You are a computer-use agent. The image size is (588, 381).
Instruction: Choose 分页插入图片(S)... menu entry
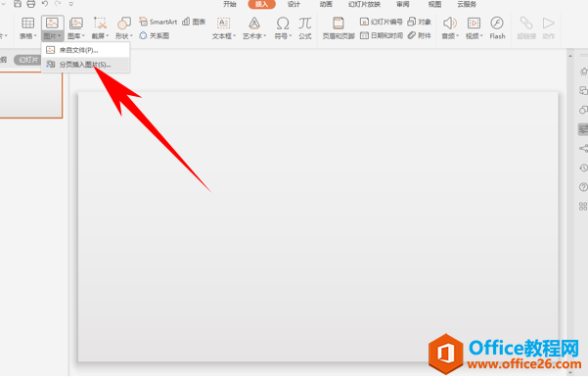coord(85,65)
